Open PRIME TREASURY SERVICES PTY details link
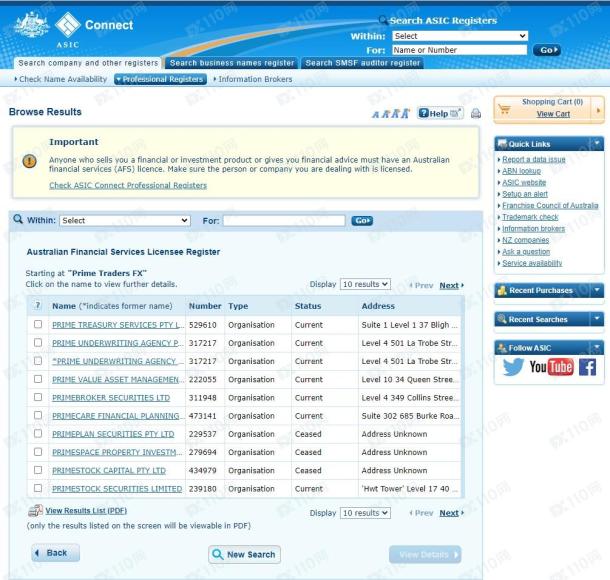 pyautogui.click(x=118, y=325)
